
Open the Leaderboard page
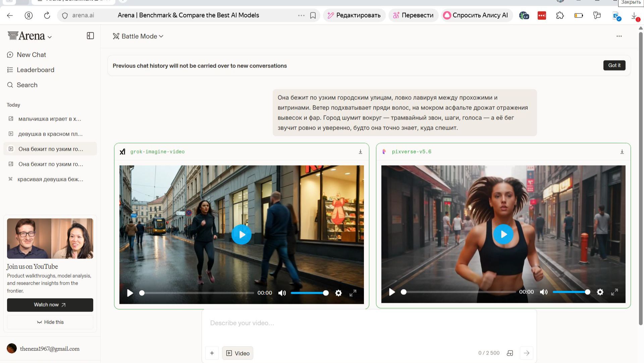35,70
